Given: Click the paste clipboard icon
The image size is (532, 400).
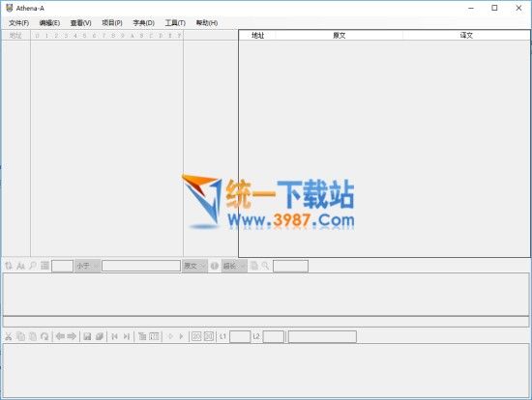Looking at the screenshot, I should click(x=33, y=336).
